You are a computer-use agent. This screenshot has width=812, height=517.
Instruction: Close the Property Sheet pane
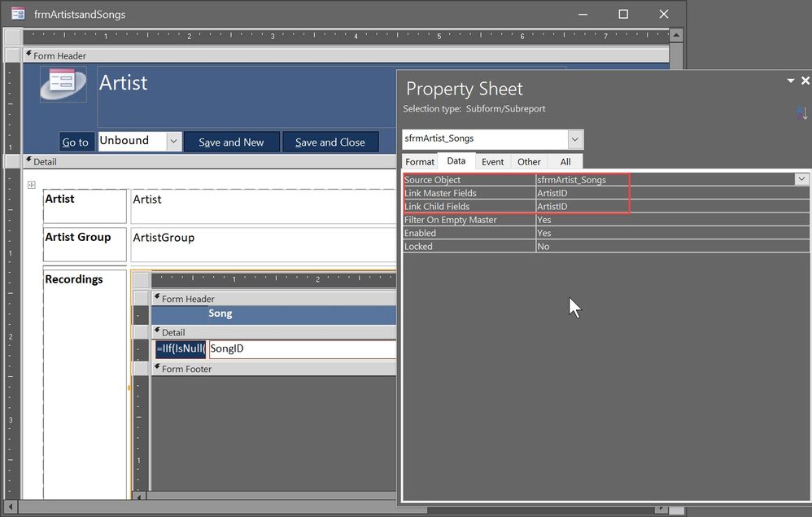[x=805, y=81]
